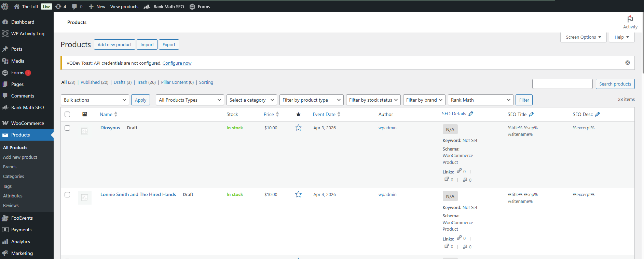644x259 pixels.
Task: Open the Rank Math filter dropdown
Action: pos(481,100)
